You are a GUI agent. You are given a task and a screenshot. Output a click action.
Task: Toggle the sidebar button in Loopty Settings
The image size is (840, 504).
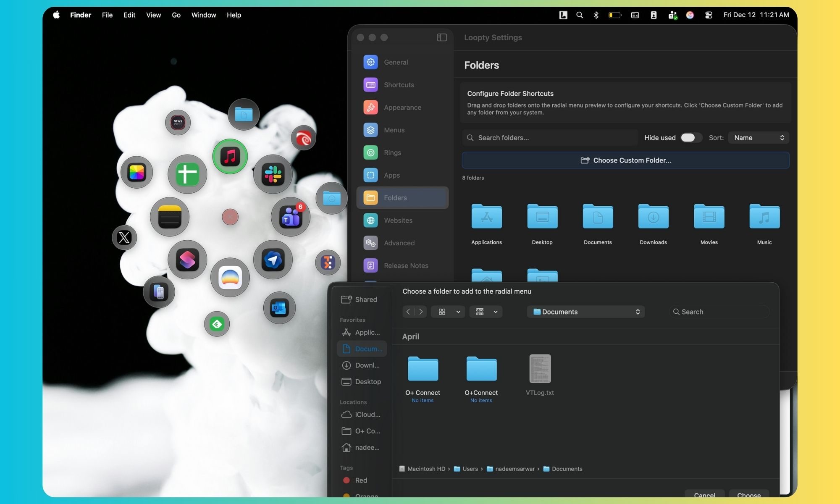pyautogui.click(x=442, y=37)
